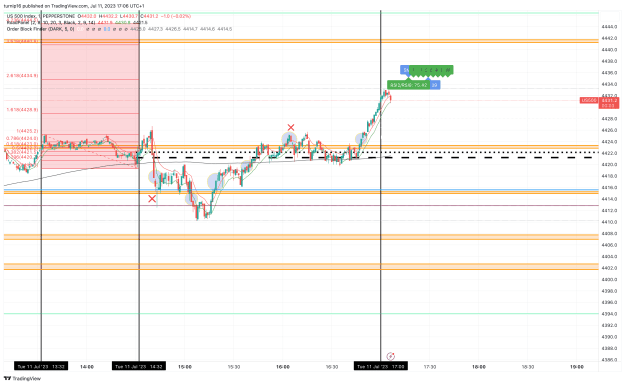This screenshot has height=385, width=625.
Task: Click the red X marker above the 16:00 candles
Action: (x=291, y=128)
